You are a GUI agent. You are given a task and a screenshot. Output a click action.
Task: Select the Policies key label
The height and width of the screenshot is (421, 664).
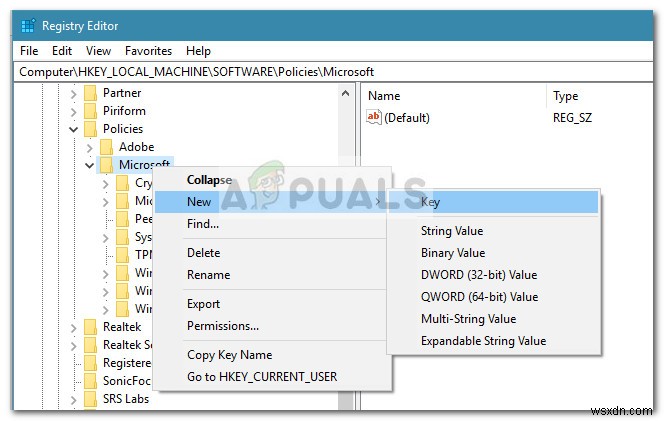123,129
